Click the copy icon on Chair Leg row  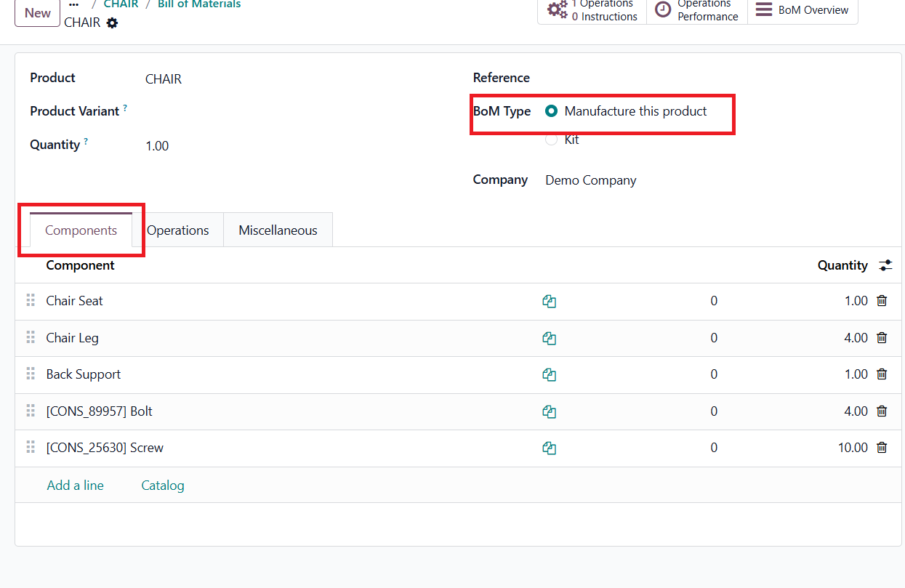pos(550,338)
